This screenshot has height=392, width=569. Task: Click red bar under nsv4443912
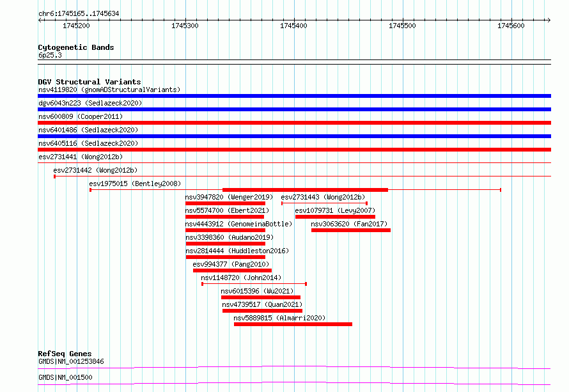click(x=225, y=230)
